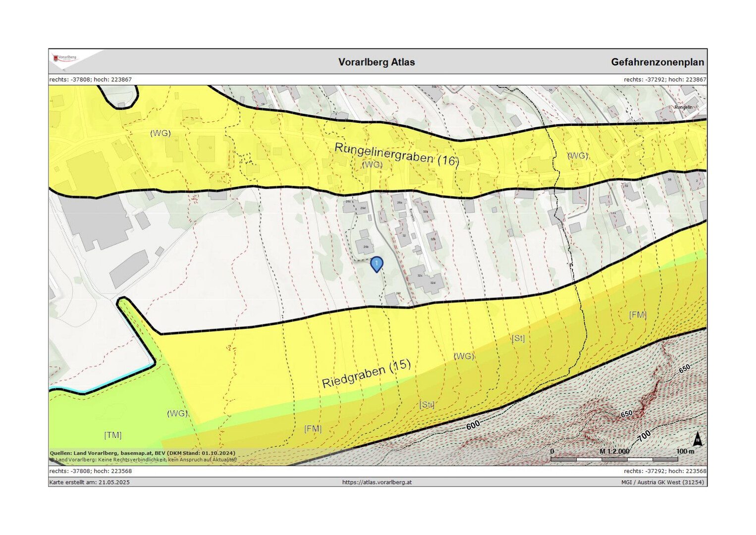Open the atlas.vorarlberg.at URL link

tap(377, 482)
